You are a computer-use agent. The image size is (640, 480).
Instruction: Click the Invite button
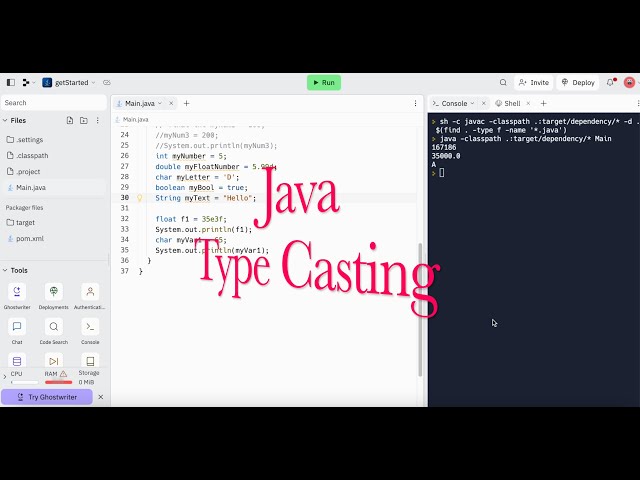tap(534, 82)
